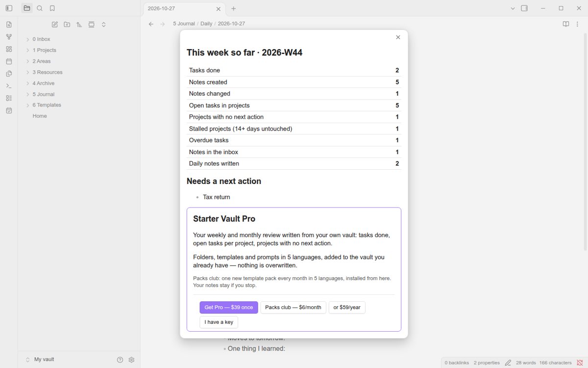Add a new tab with plus
Image resolution: width=588 pixels, height=368 pixels.
click(234, 8)
